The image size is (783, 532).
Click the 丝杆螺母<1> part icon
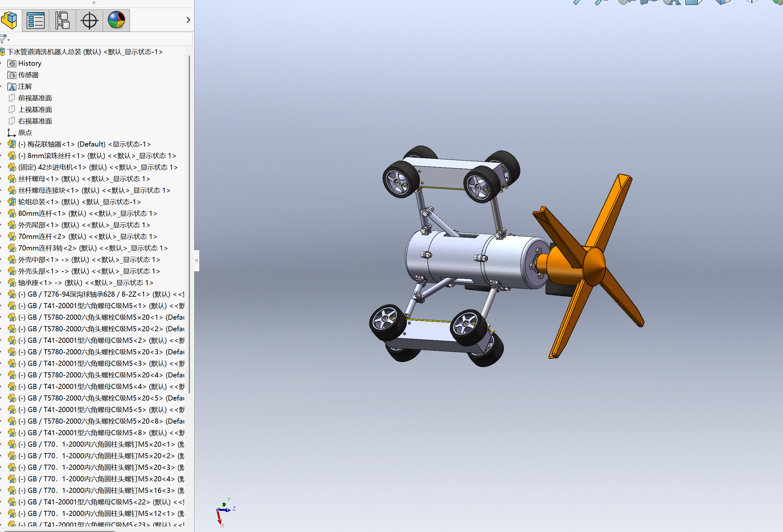12,179
